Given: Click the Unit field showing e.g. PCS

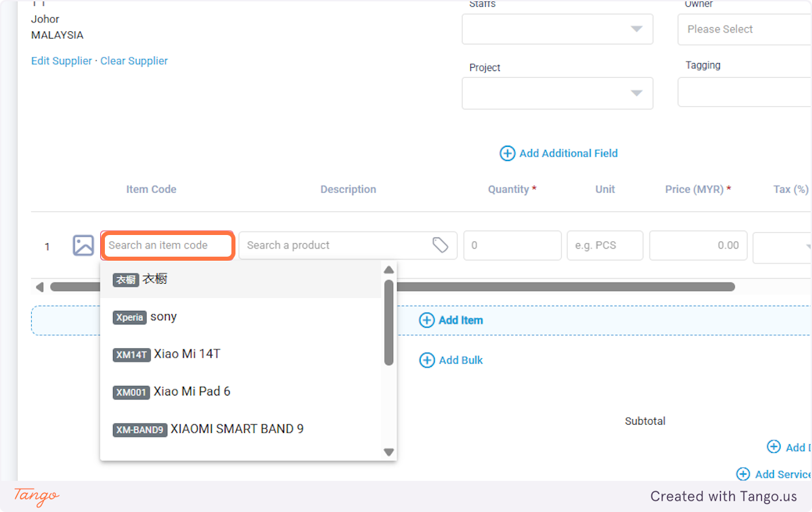Looking at the screenshot, I should tap(605, 245).
